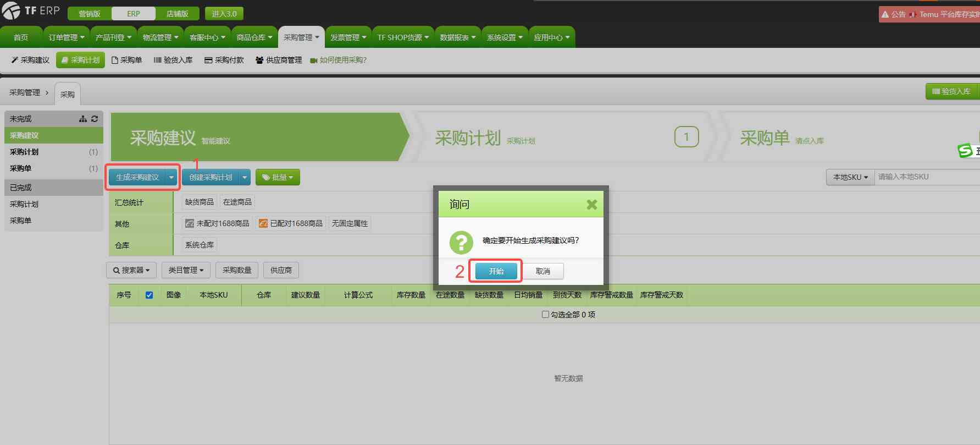
Task: Click the green S floating icon
Action: (x=966, y=150)
